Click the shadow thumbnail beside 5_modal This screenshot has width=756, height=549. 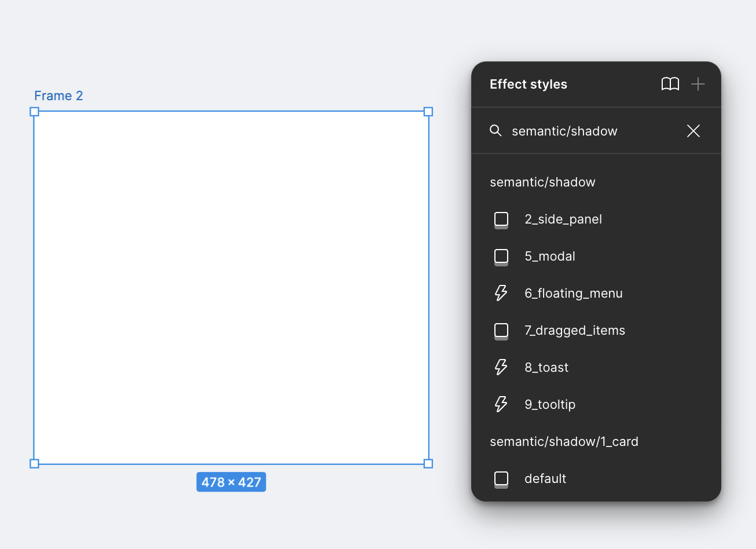501,257
